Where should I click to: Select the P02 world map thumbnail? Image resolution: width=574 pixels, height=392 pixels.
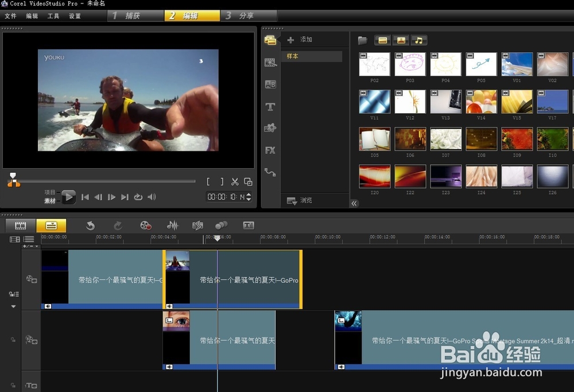click(374, 64)
